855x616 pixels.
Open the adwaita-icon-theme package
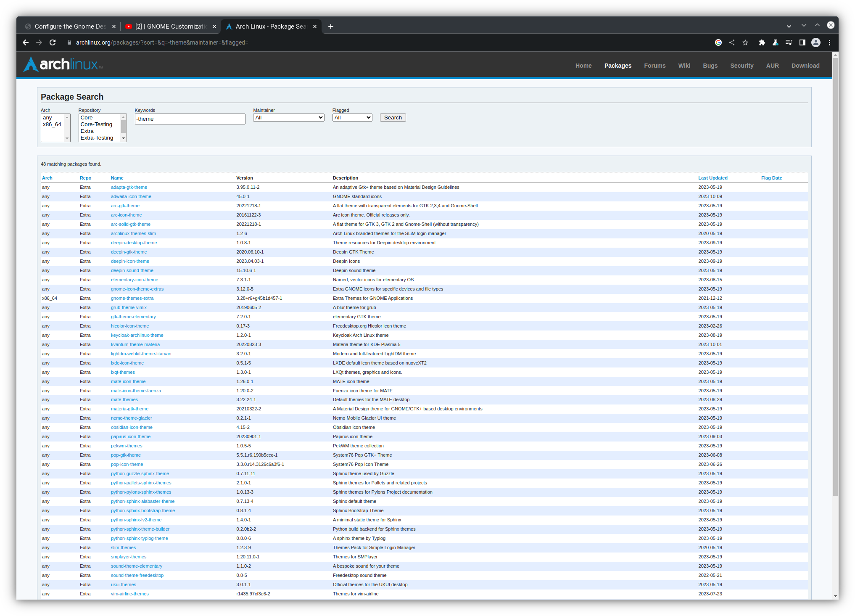click(131, 196)
